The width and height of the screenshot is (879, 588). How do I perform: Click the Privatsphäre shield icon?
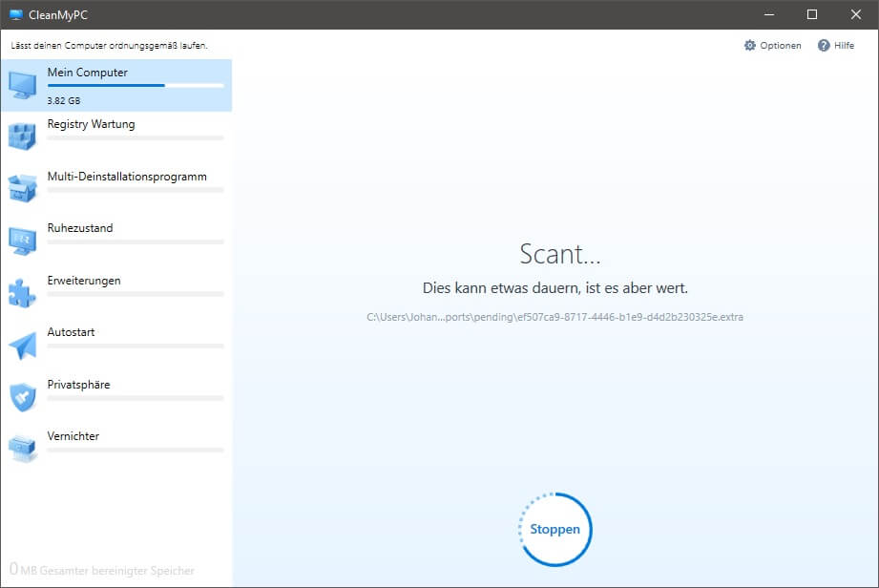23,396
